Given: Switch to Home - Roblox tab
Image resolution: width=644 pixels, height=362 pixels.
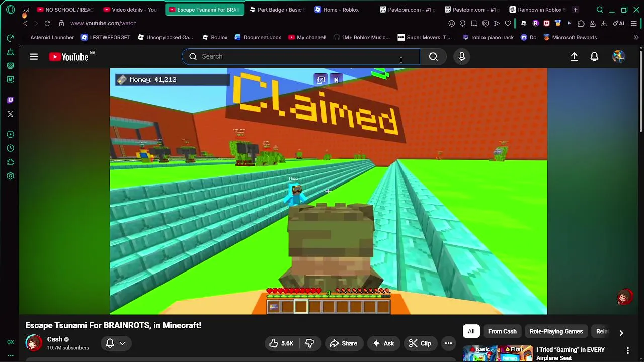Looking at the screenshot, I should click(341, 10).
